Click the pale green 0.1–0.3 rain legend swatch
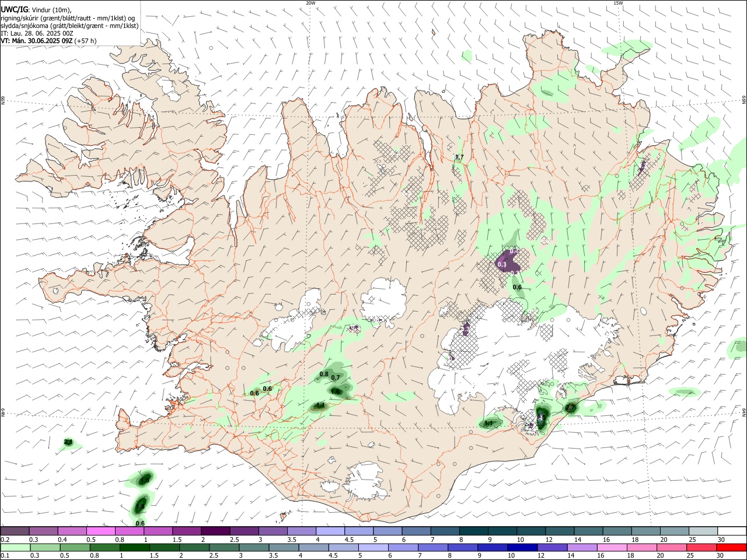747x560 pixels. tap(15, 547)
